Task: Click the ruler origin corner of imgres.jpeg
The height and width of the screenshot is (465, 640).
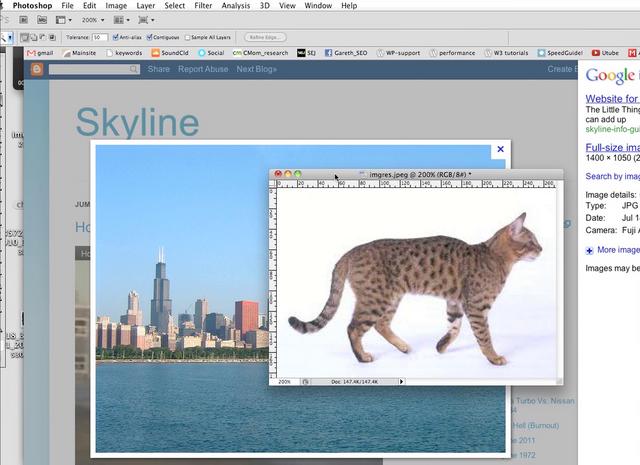Action: [x=273, y=184]
